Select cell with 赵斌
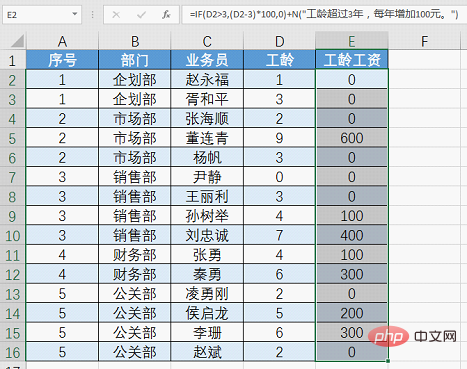The image size is (467, 369). tap(207, 352)
